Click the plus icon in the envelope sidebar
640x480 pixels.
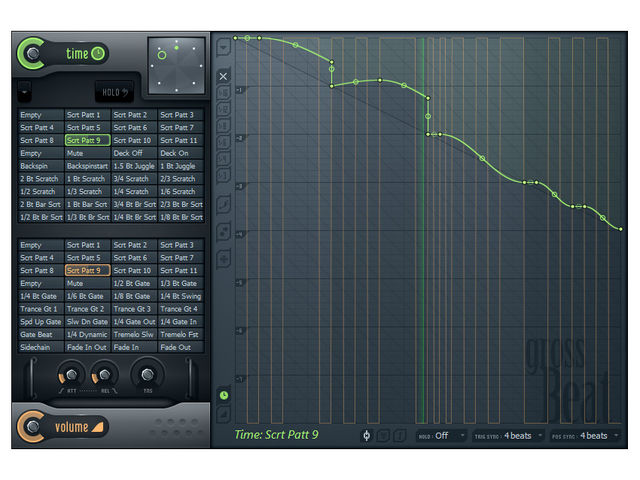point(223,259)
